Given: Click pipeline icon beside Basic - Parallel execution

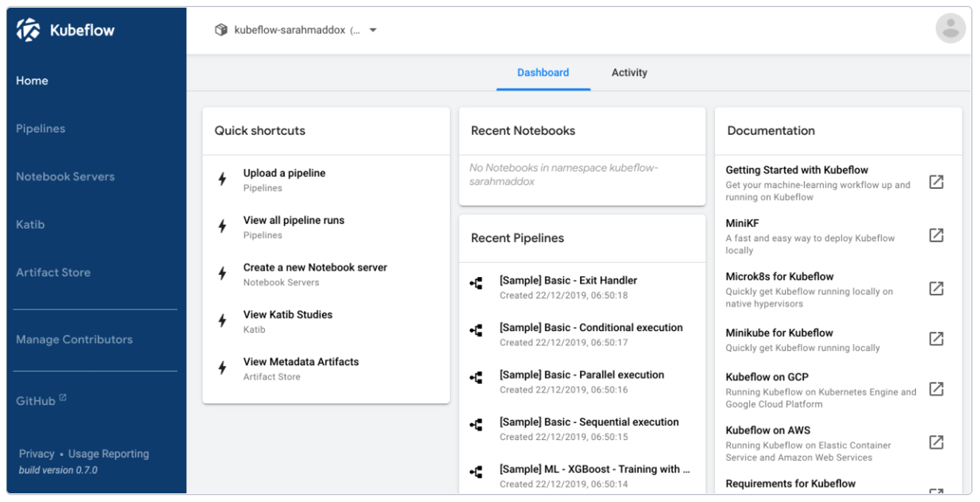Looking at the screenshot, I should tap(476, 378).
